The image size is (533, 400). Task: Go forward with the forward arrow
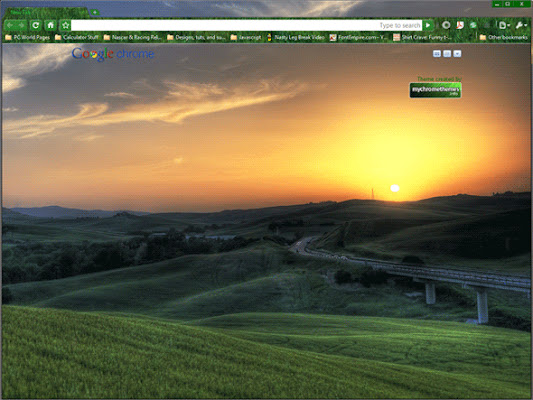pyautogui.click(x=21, y=25)
